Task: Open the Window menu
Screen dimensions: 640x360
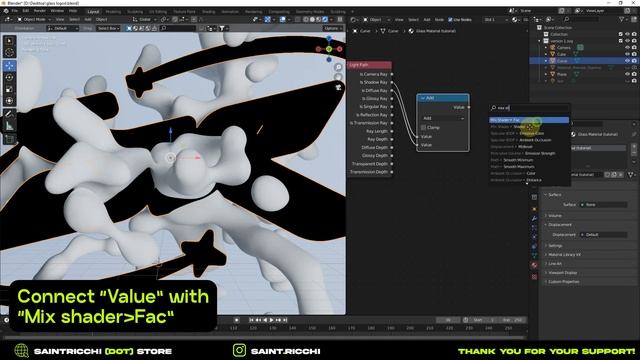Action: (57, 11)
